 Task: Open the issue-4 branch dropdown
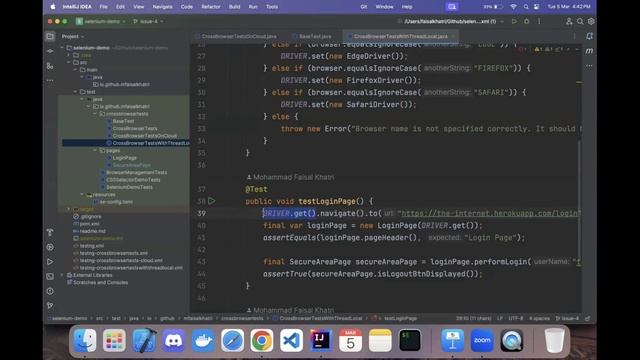pos(148,21)
